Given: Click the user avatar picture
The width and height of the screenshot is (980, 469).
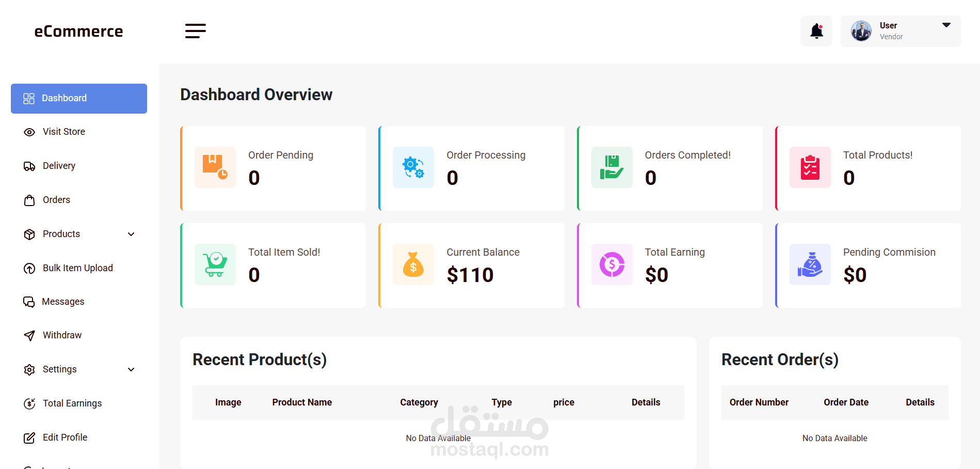Looking at the screenshot, I should point(861,31).
